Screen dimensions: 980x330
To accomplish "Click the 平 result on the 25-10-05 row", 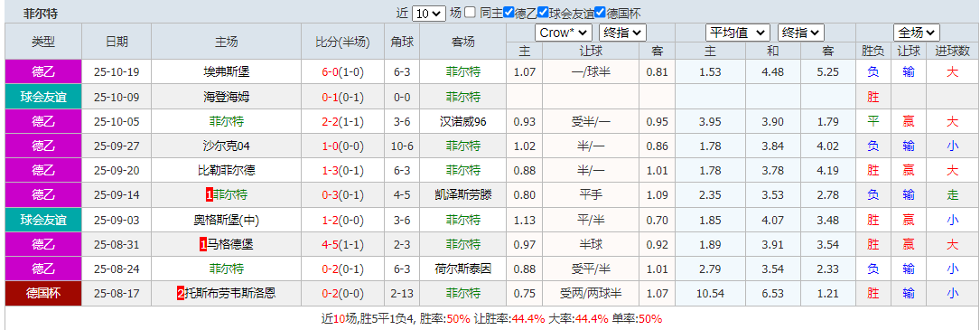I will [x=873, y=121].
